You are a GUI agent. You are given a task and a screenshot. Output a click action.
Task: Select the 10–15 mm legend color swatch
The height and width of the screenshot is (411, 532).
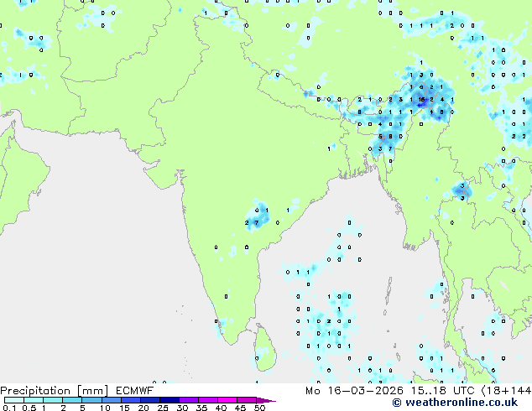[111, 400]
